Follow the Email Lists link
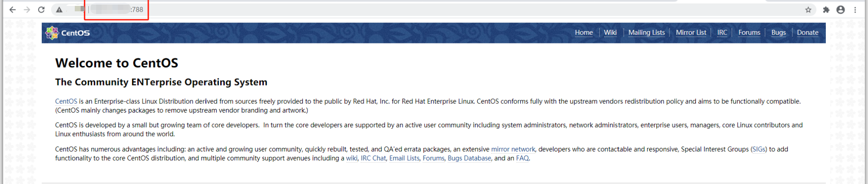The image size is (868, 184). pyautogui.click(x=404, y=158)
